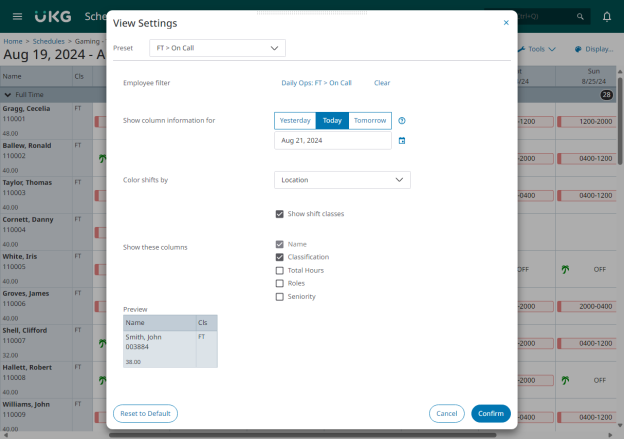624x439 pixels.
Task: Confirm the view settings
Action: [x=491, y=414]
